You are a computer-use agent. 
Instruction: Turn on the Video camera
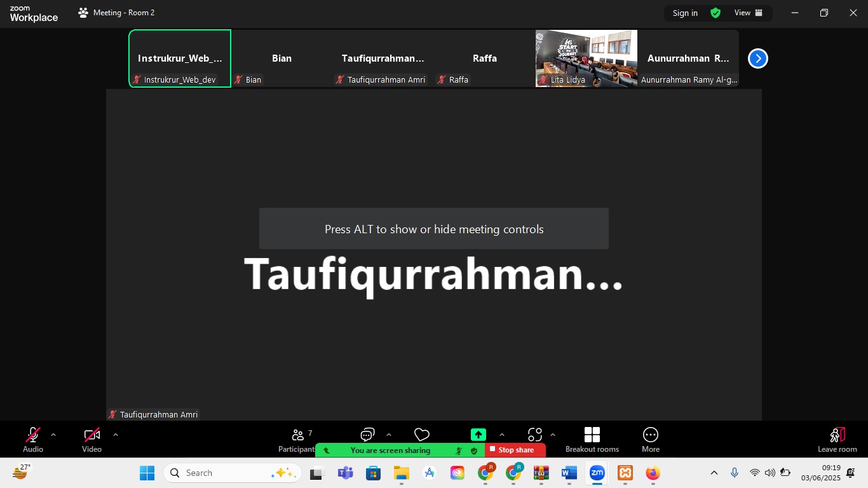(x=92, y=440)
